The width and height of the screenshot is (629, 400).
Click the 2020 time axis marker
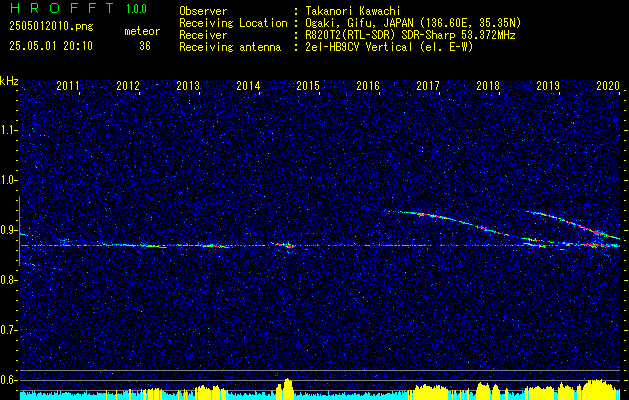point(608,85)
